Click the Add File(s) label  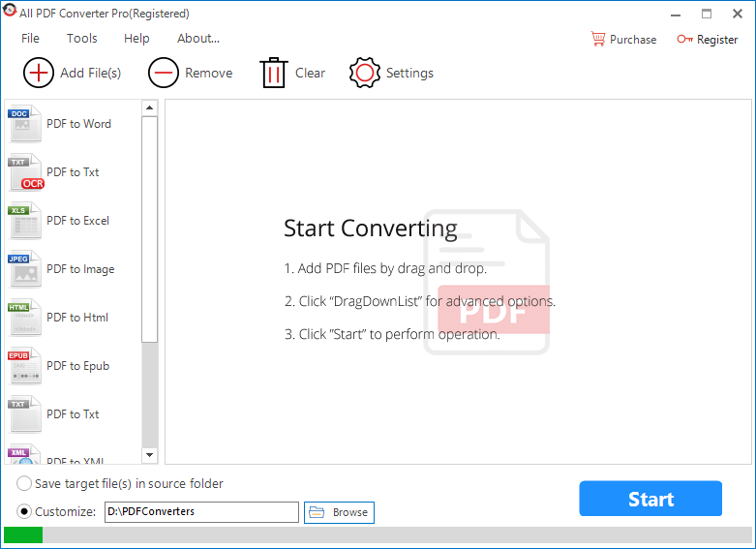[91, 73]
